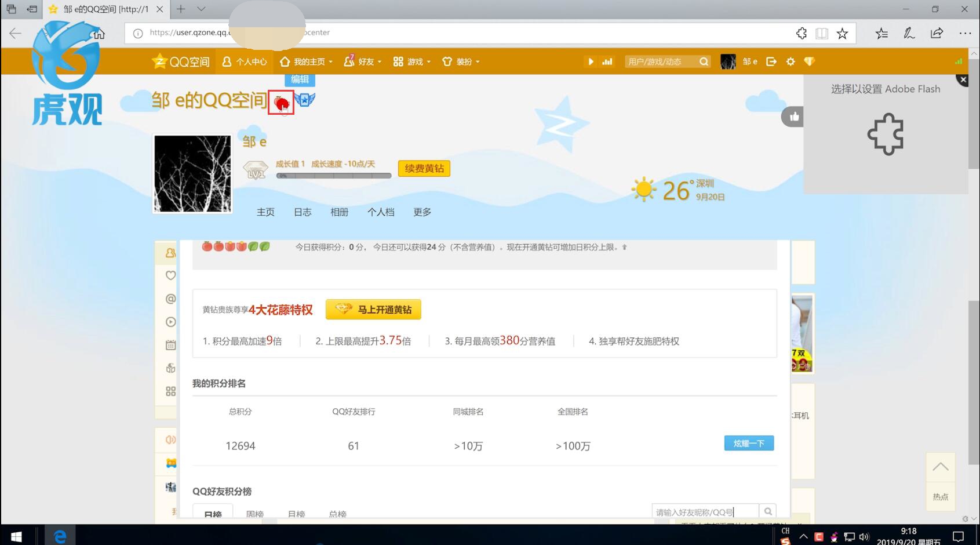Open the favorites hub star-list icon
Screen dimensions: 980x545
tap(881, 33)
